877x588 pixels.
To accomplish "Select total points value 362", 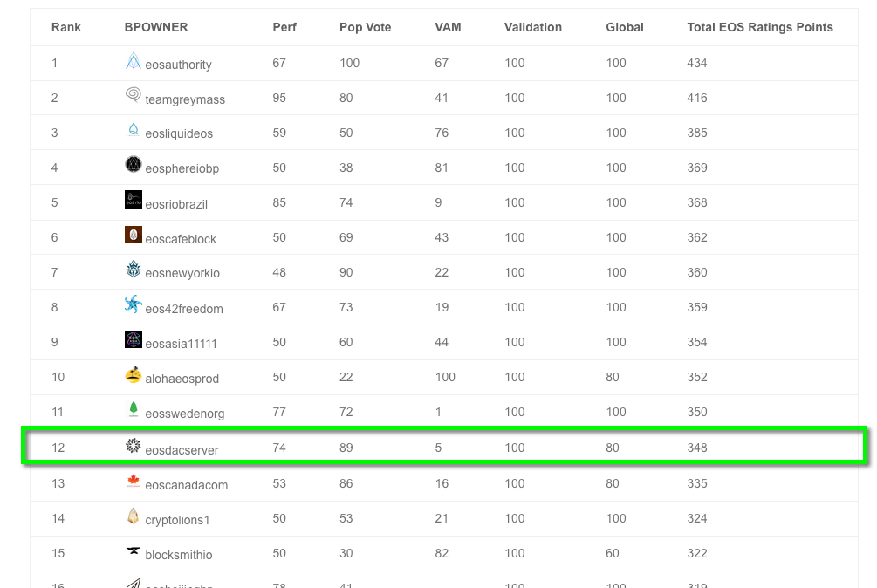I will [697, 237].
